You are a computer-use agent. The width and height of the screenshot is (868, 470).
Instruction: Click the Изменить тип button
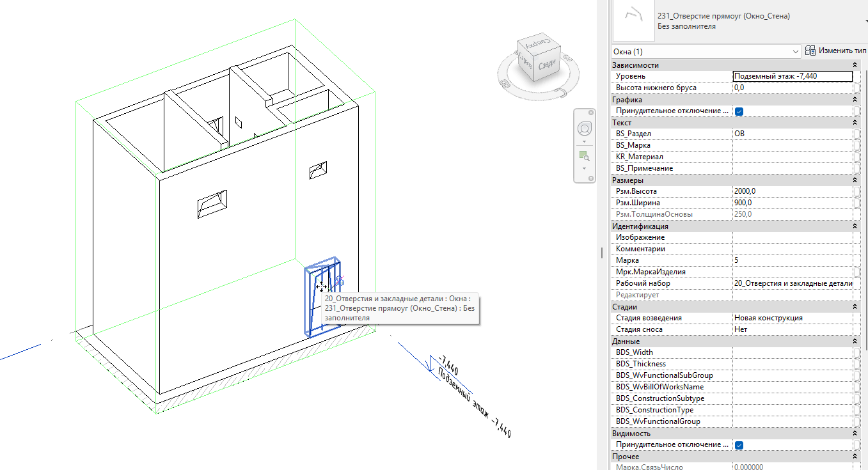point(835,51)
